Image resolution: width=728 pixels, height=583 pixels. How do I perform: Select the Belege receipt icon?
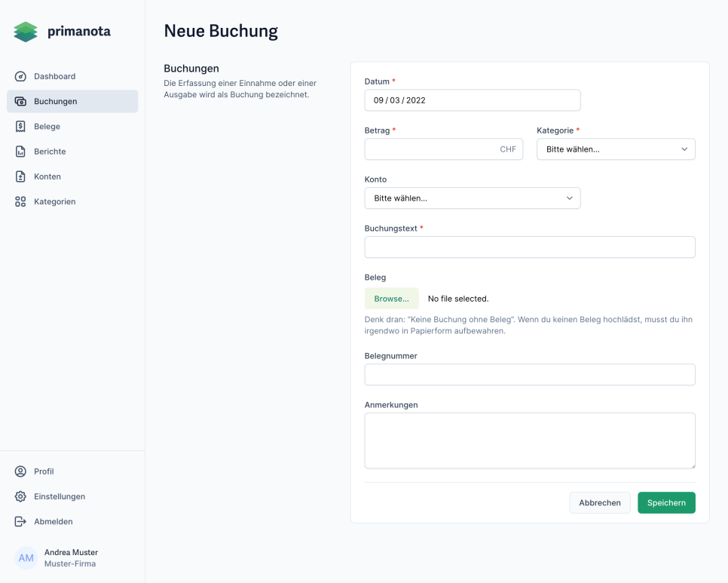21,127
